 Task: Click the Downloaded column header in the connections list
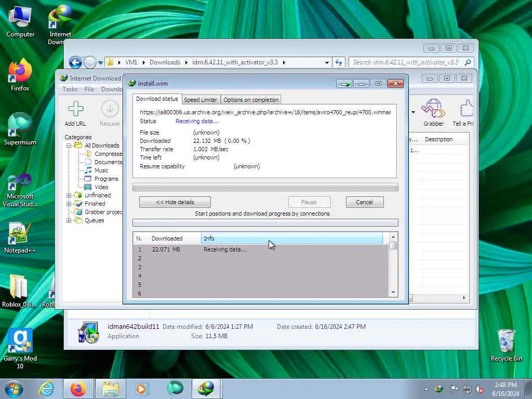(x=175, y=238)
